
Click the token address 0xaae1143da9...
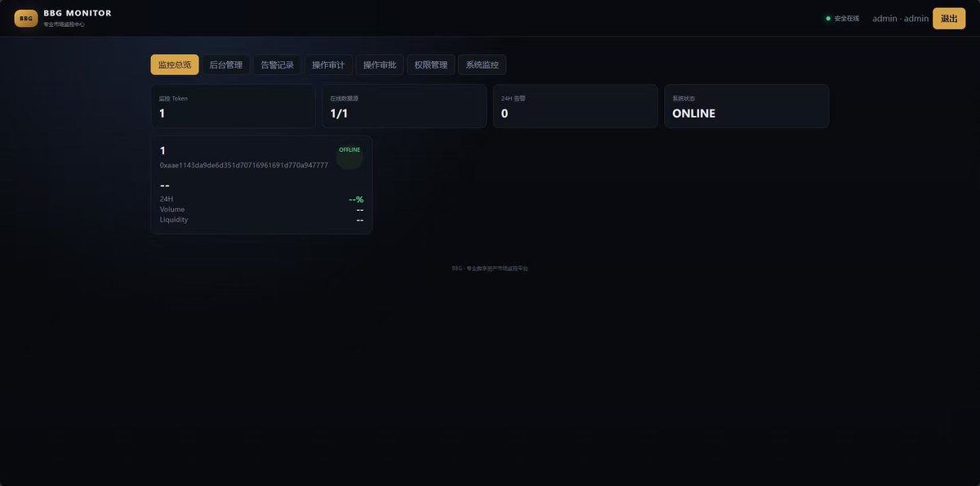pyautogui.click(x=244, y=165)
